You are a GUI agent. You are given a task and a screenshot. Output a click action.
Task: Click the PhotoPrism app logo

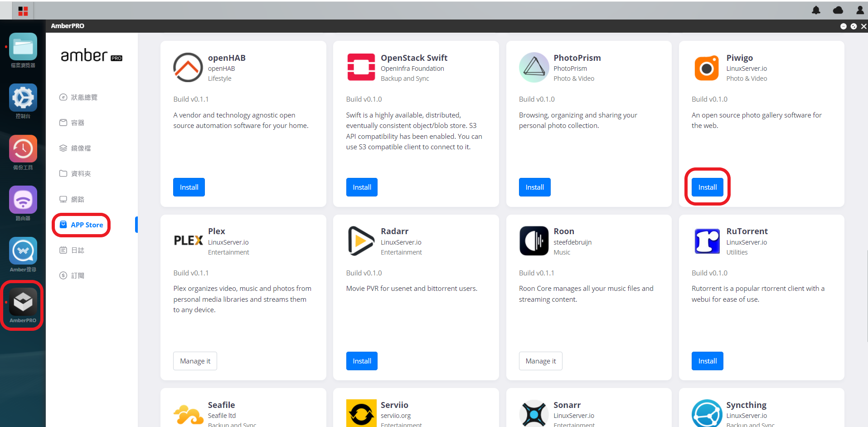tap(534, 67)
